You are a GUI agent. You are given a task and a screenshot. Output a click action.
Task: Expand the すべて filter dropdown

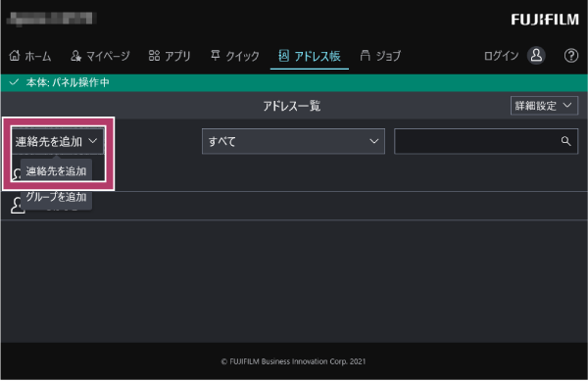click(x=293, y=141)
